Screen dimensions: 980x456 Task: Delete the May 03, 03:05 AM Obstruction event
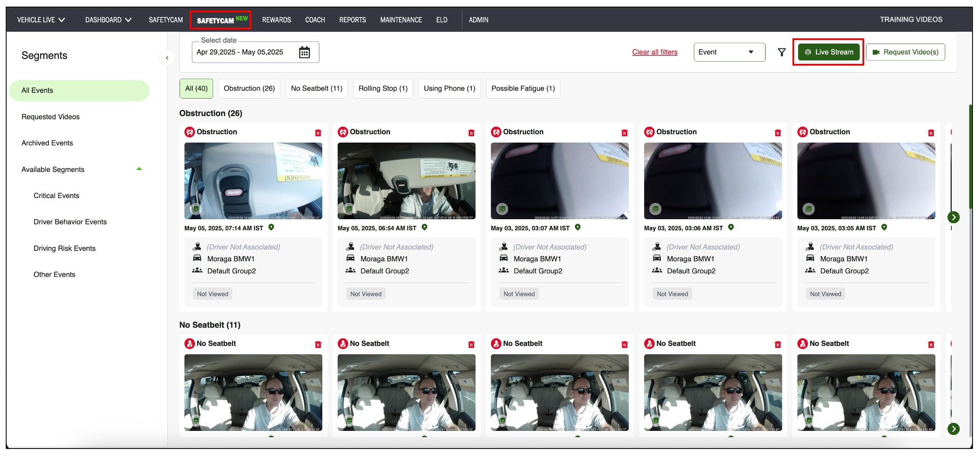tap(931, 132)
